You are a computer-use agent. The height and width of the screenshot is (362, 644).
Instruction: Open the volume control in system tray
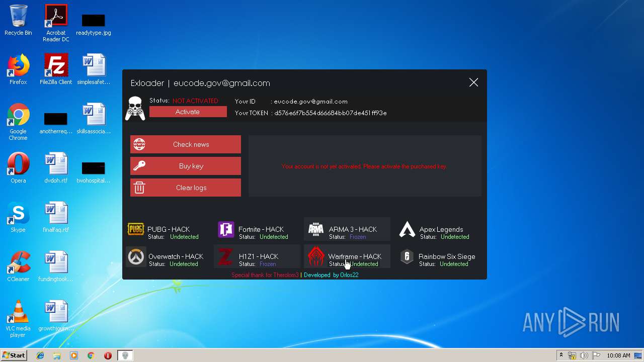(x=584, y=355)
